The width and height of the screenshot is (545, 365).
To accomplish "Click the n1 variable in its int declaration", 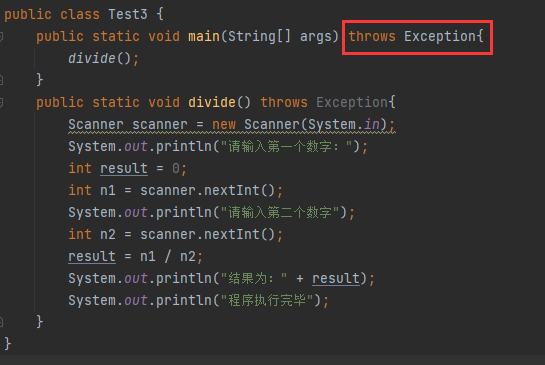I will [x=108, y=190].
